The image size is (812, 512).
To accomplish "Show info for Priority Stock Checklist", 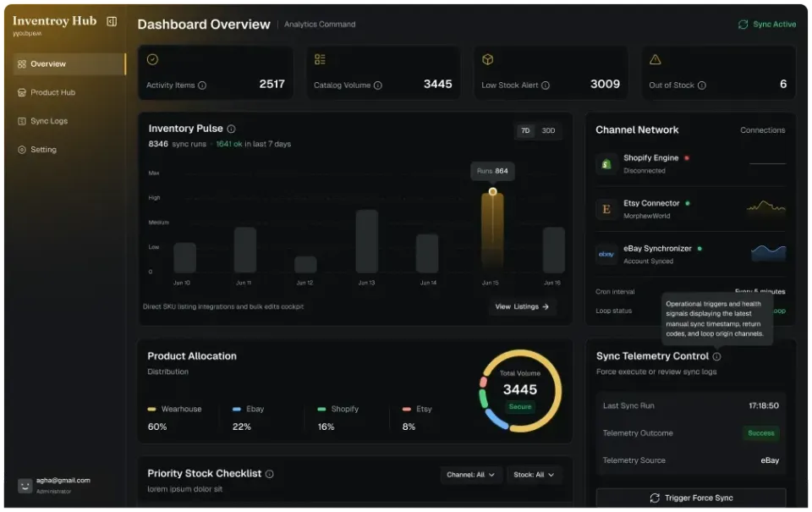I will (269, 474).
